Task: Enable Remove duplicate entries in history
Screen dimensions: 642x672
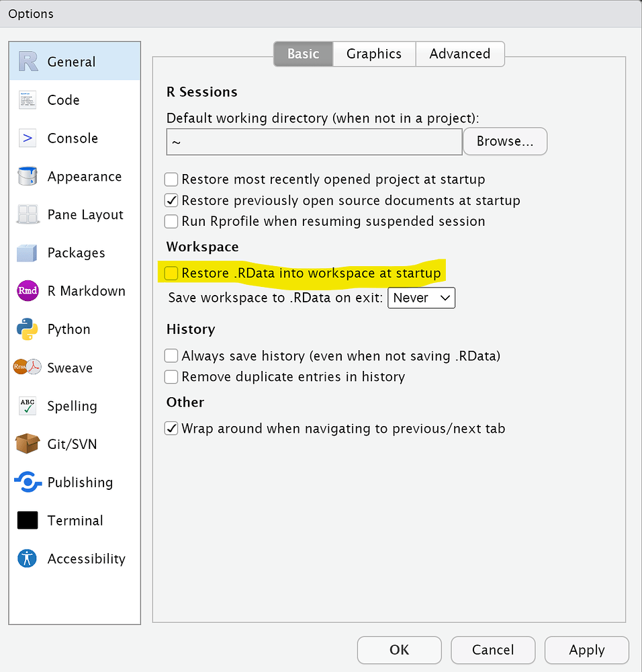Action: 172,377
